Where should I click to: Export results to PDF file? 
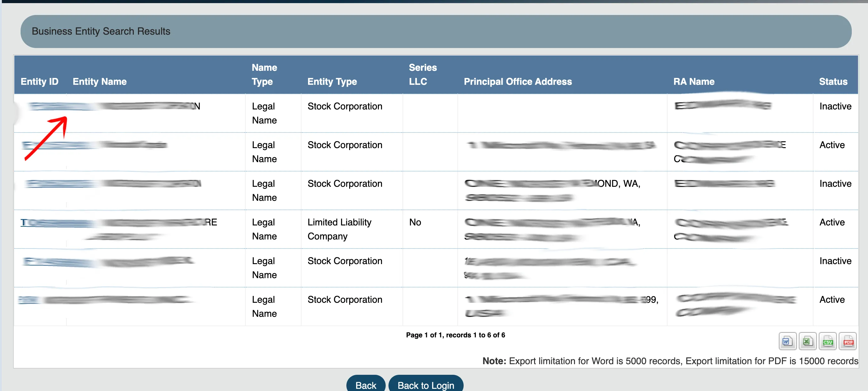[x=848, y=341]
